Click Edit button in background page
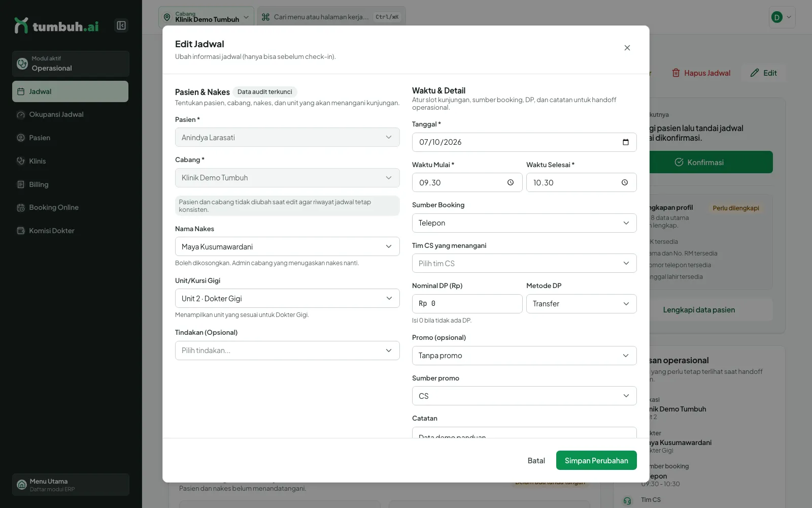812x508 pixels. point(763,73)
